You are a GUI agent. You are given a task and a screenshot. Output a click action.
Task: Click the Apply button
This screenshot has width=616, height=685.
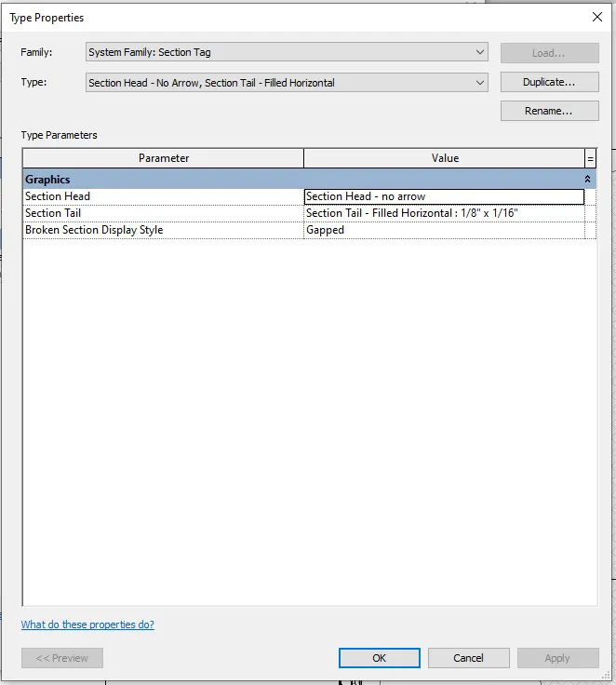[x=557, y=658]
